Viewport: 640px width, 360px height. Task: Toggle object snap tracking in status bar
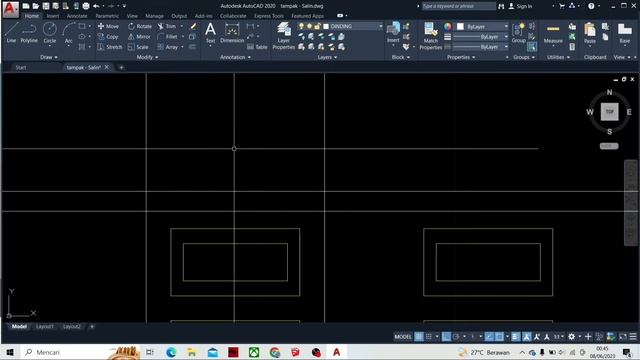point(489,337)
